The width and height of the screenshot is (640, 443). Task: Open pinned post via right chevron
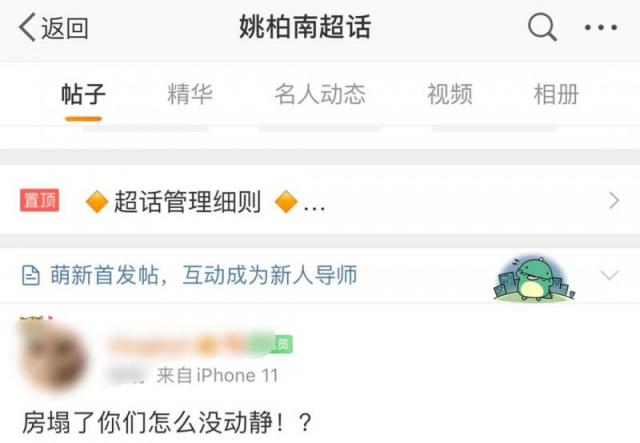[614, 201]
